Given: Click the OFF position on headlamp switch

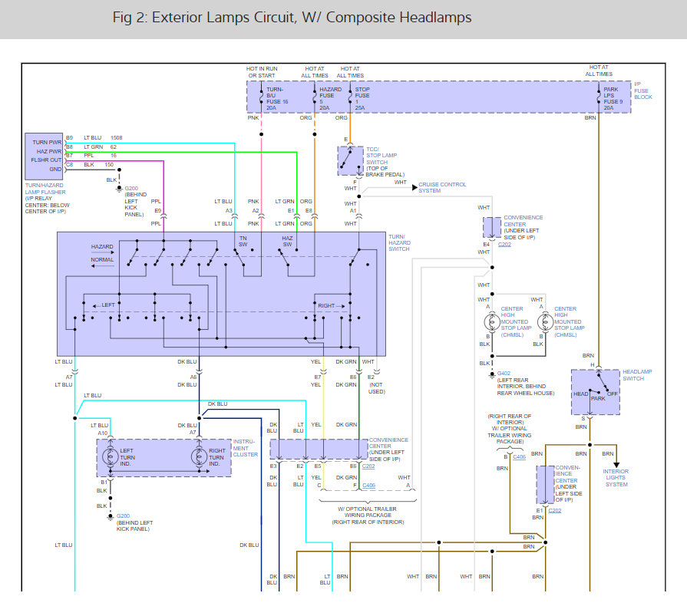Looking at the screenshot, I should click(x=613, y=394).
